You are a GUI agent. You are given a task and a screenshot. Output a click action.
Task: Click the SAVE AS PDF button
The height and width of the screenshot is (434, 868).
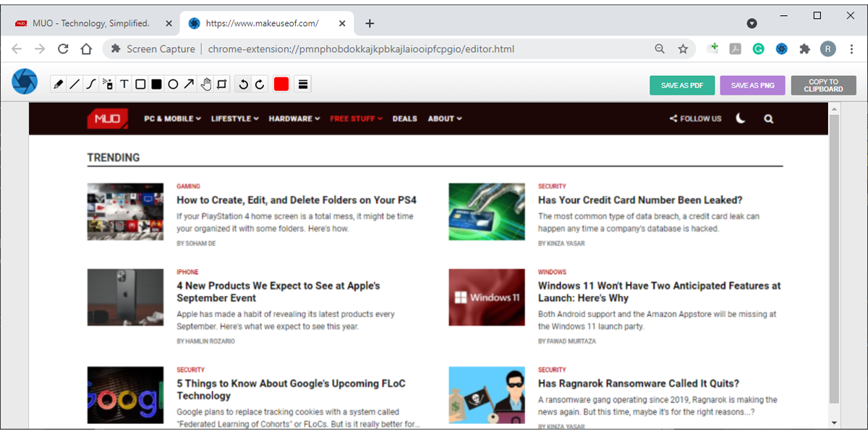pos(681,85)
